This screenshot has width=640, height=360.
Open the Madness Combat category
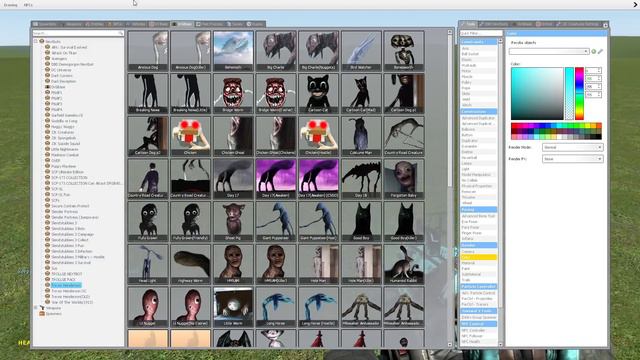65,155
